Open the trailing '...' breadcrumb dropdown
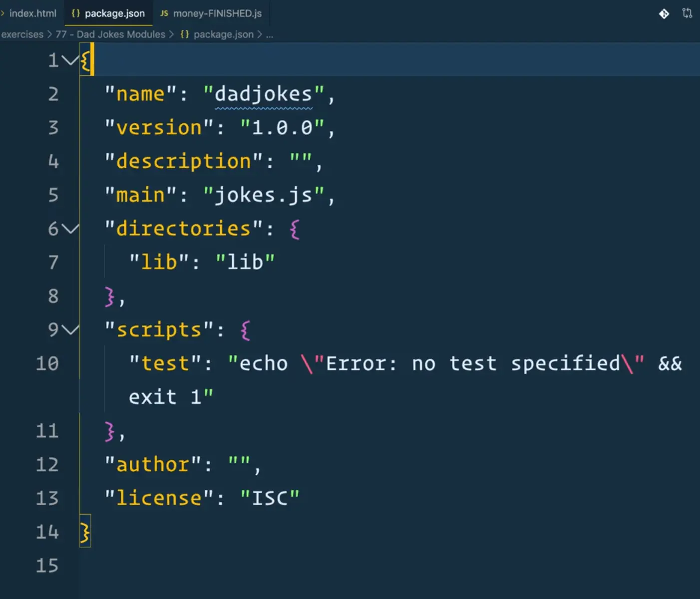Screen dimensions: 700x599 (270, 34)
